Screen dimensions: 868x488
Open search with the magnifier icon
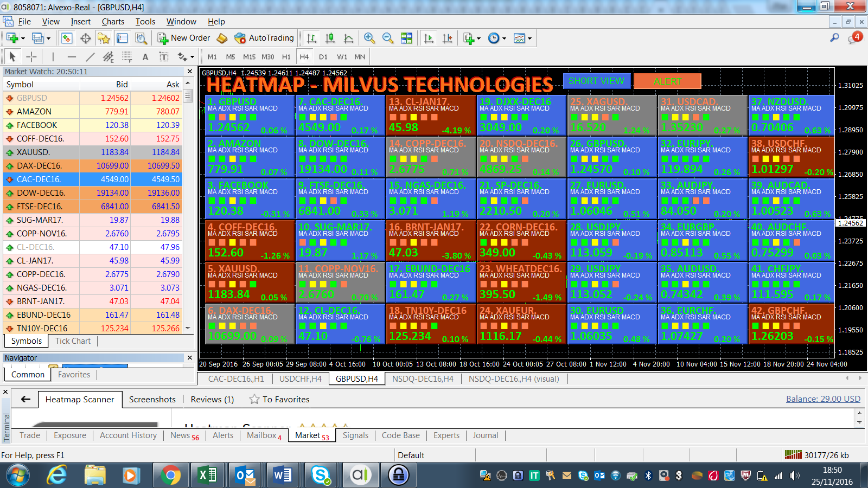click(x=834, y=37)
